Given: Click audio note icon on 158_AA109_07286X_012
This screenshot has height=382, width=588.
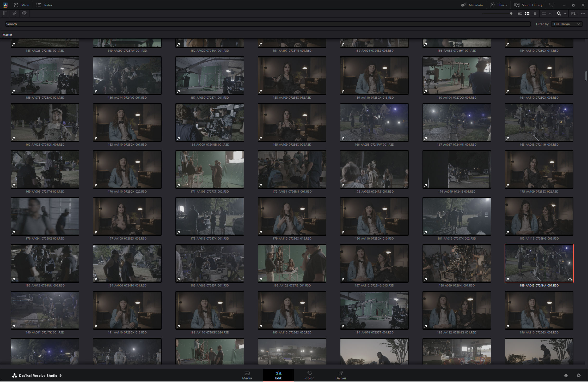Looking at the screenshot, I should [261, 91].
